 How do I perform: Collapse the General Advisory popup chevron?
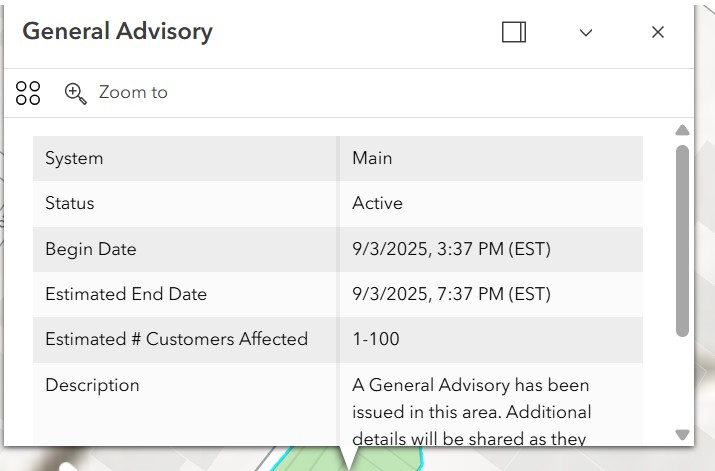click(585, 32)
